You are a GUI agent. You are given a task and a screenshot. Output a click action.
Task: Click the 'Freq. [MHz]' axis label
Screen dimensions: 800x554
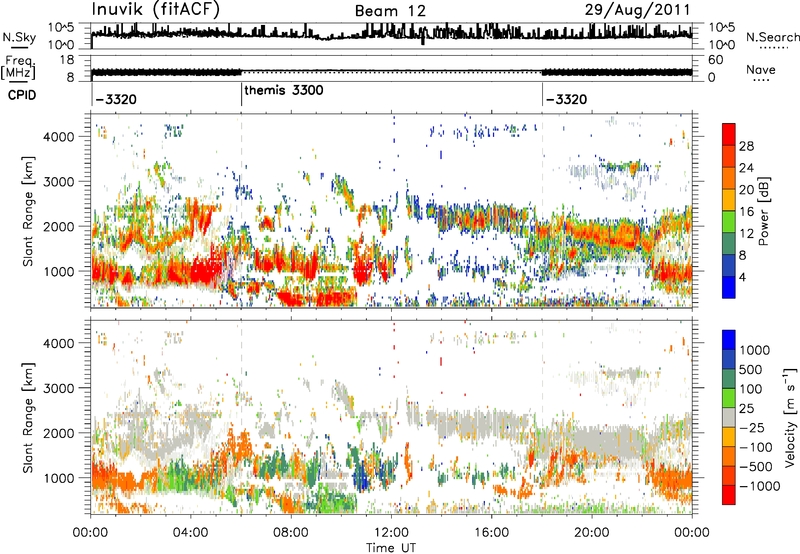click(x=18, y=67)
